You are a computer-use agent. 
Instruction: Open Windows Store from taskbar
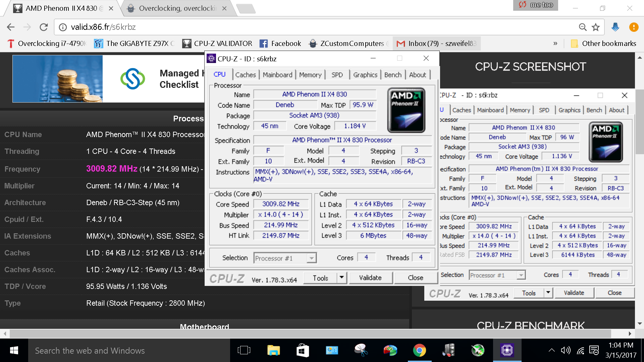(x=303, y=351)
